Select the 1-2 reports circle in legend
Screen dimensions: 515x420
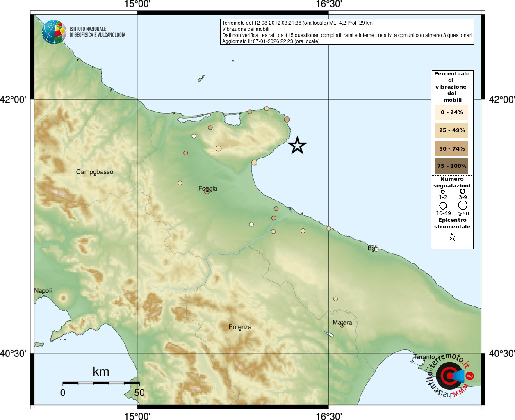(443, 192)
